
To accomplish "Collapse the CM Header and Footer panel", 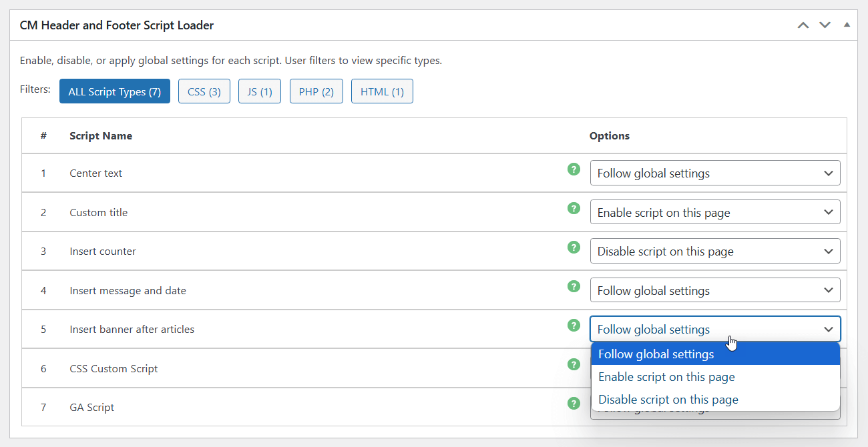I will (x=847, y=25).
